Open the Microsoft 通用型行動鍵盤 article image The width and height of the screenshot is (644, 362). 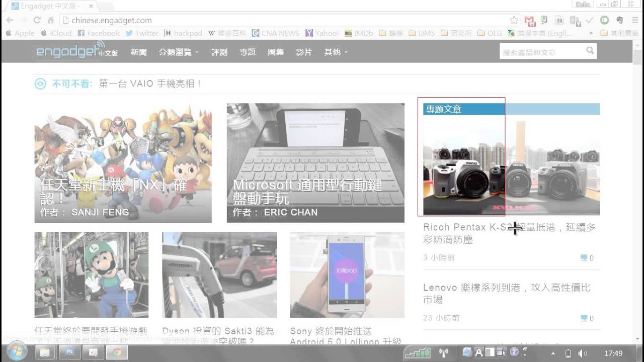click(315, 163)
